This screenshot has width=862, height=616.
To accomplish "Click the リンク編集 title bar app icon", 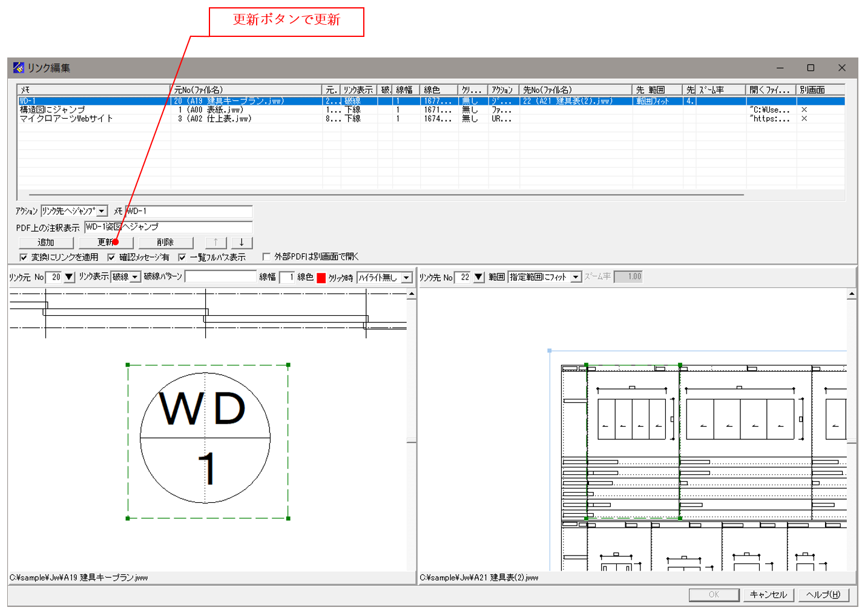I will 19,68.
